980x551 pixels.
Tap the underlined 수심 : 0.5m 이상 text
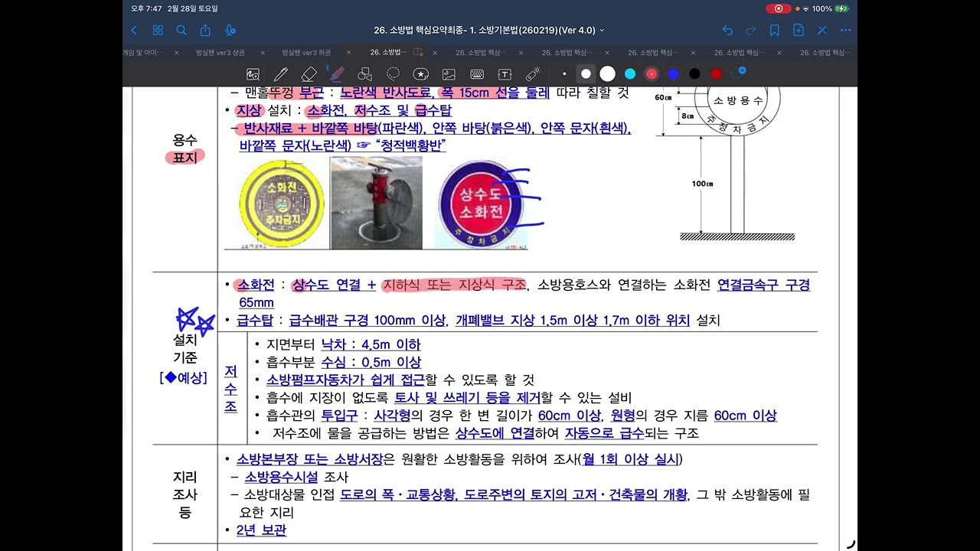371,362
